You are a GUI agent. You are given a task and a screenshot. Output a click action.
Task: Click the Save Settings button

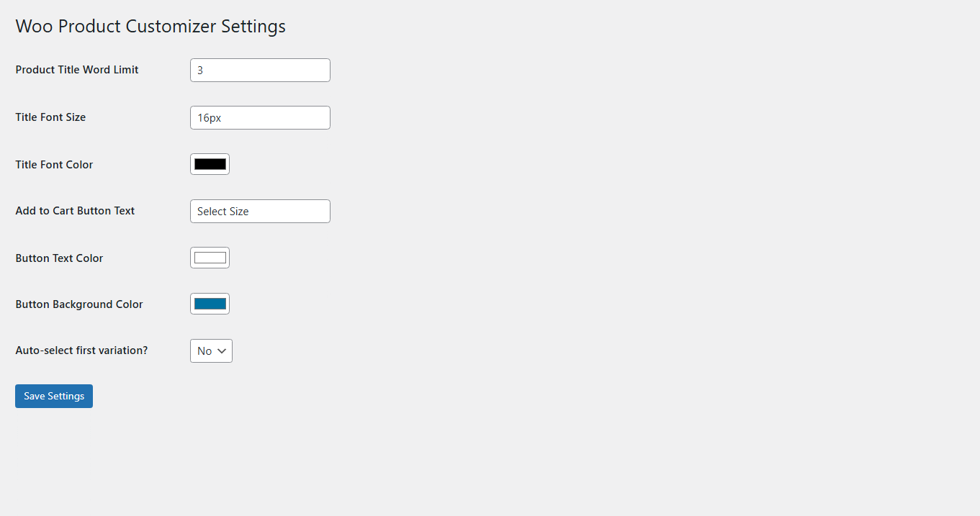(54, 396)
